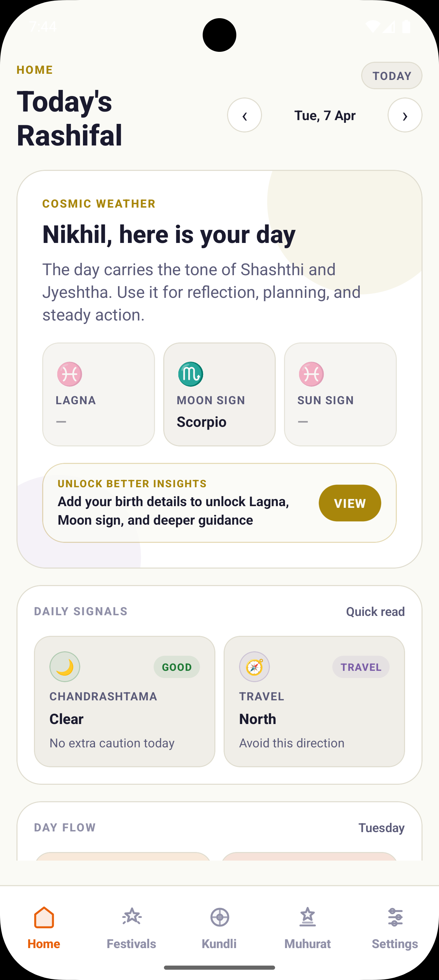Tap the Kundli chart icon
Screen dimensions: 439x980
[x=219, y=917]
